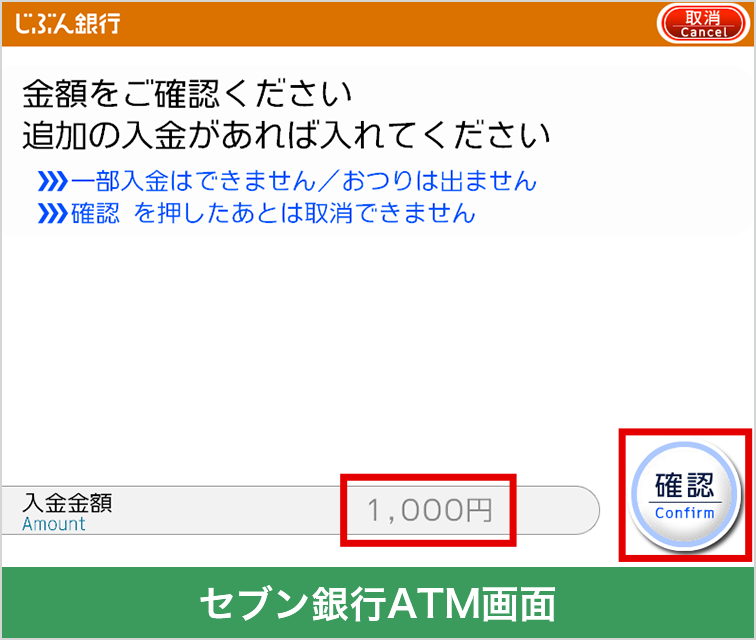756x640 pixels.
Task: Tap the chevron arrows before 一部入金はできません
Action: point(53,182)
